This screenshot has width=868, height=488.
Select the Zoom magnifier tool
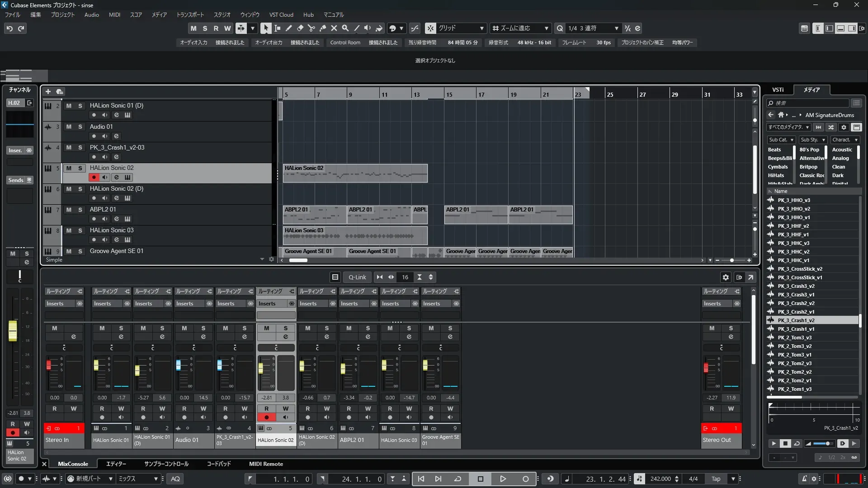pyautogui.click(x=345, y=28)
